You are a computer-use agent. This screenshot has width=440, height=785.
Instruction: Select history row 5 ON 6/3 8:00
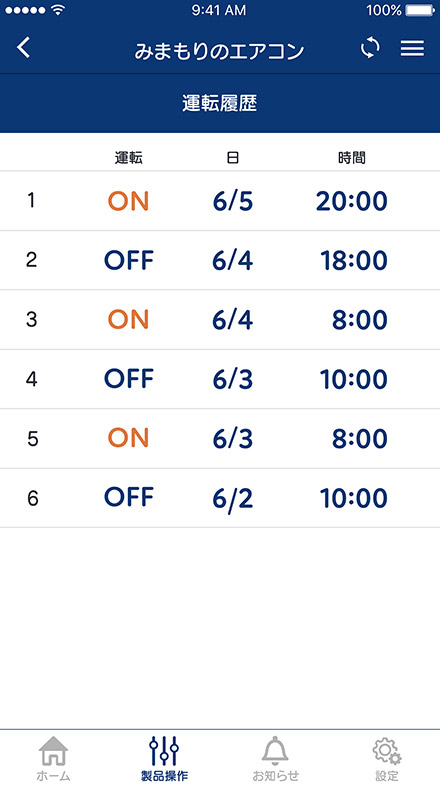[x=220, y=439]
